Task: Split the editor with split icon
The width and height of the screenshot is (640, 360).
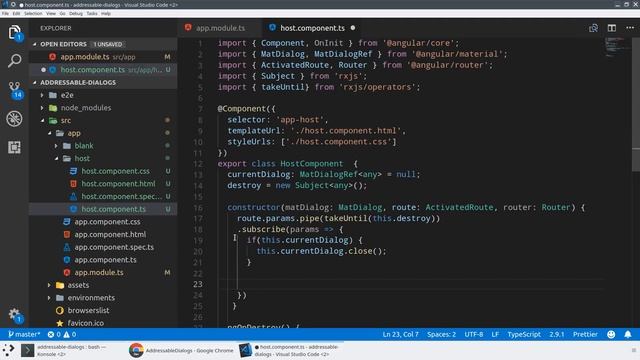Action: click(611, 28)
